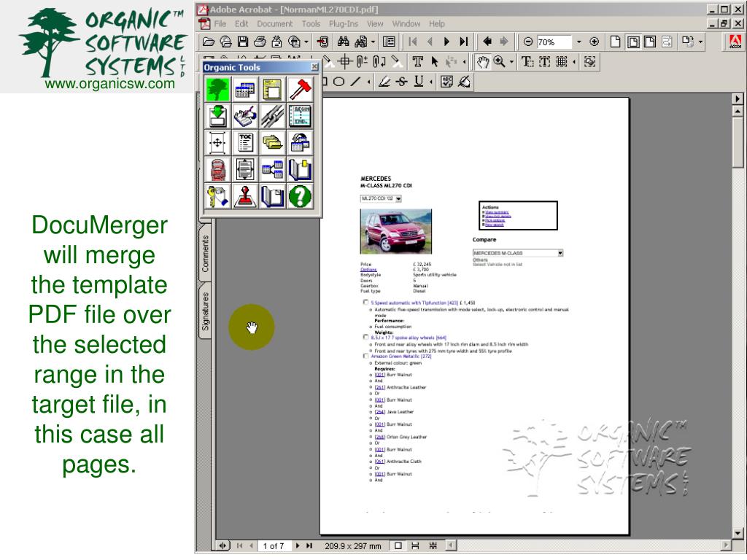The height and width of the screenshot is (560, 747).
Task: Click the Print icon in the toolbar
Action: coord(260,42)
